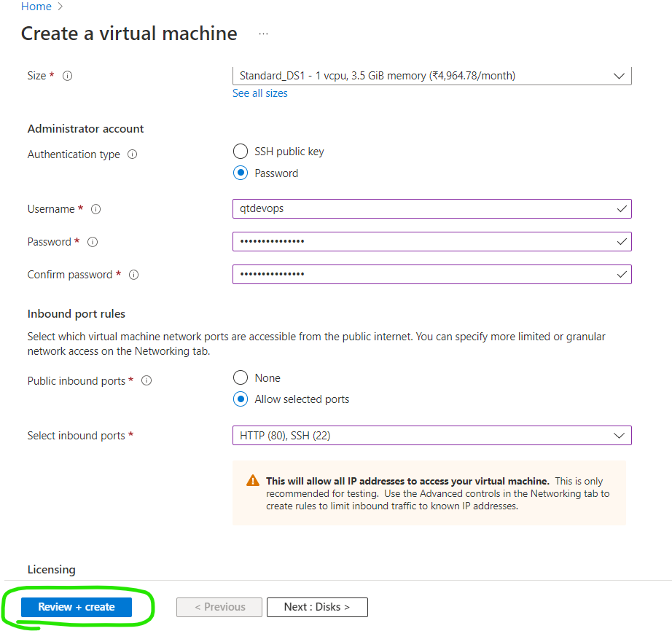The width and height of the screenshot is (672, 631).
Task: Click the Authentication type info icon
Action: (132, 154)
